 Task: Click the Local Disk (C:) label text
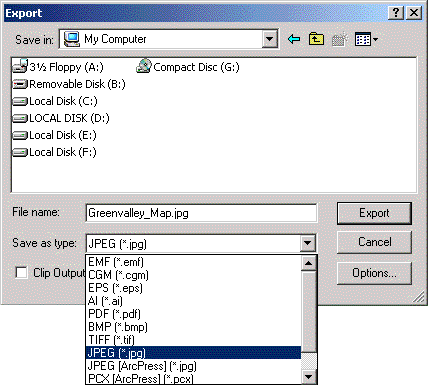63,101
